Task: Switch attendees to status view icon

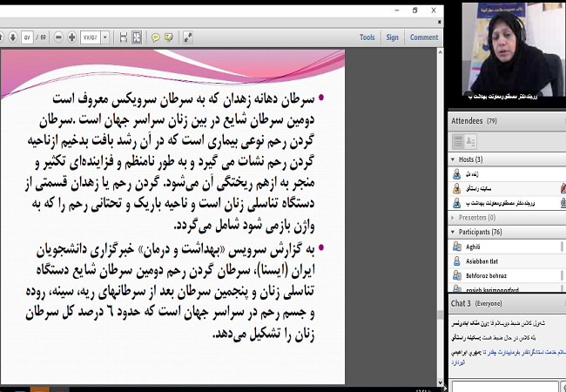Action: pyautogui.click(x=473, y=141)
